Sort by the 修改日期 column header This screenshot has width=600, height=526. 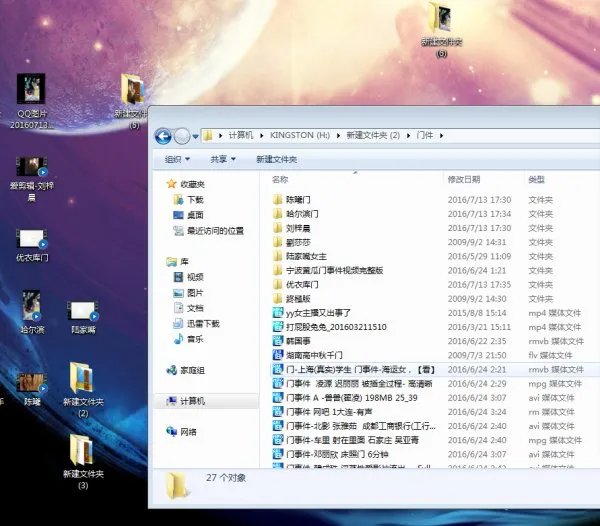pyautogui.click(x=464, y=179)
